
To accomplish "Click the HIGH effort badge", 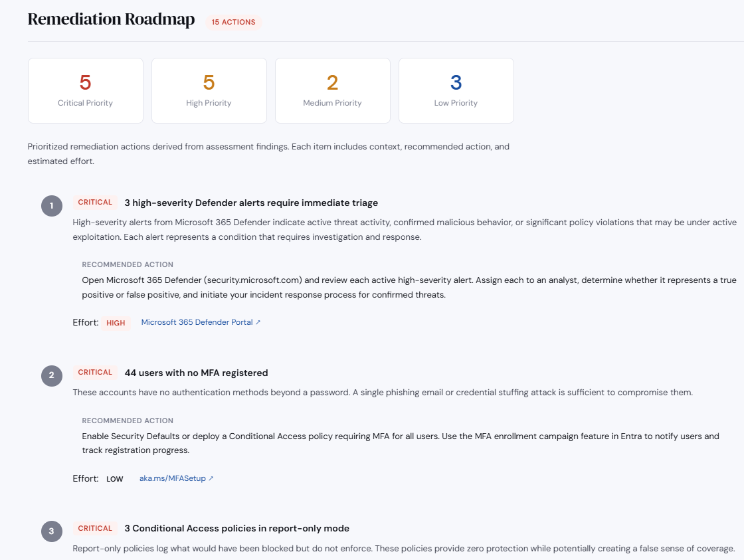I will click(116, 322).
